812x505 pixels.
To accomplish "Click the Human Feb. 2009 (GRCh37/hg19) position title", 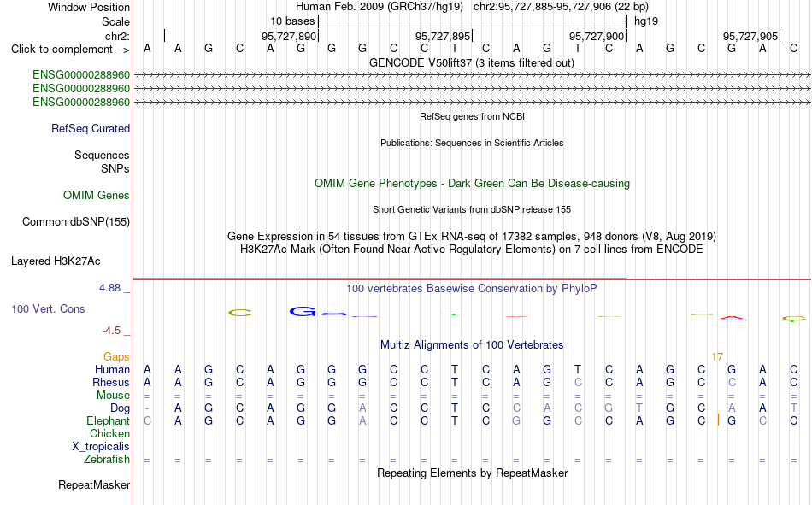I will point(379,7).
